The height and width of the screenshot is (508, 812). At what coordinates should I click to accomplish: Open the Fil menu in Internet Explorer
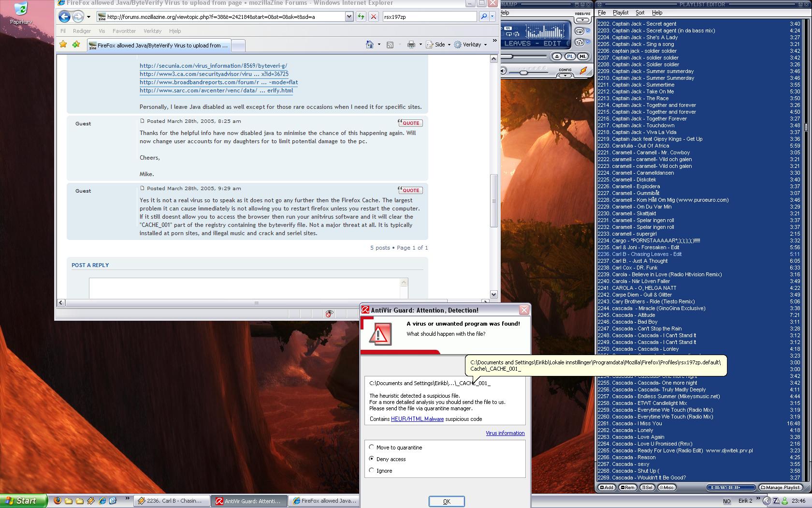click(x=63, y=31)
